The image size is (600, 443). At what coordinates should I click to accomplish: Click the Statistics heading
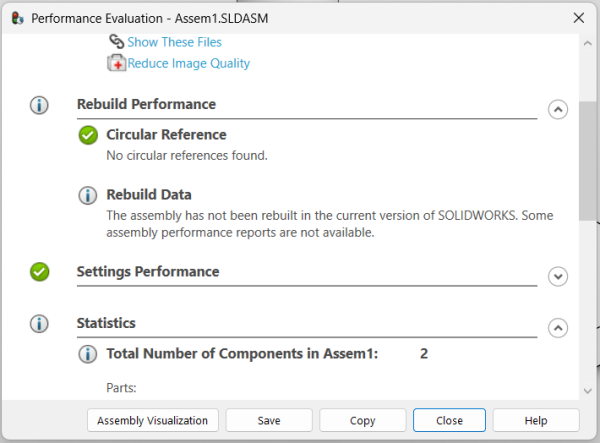pos(106,323)
